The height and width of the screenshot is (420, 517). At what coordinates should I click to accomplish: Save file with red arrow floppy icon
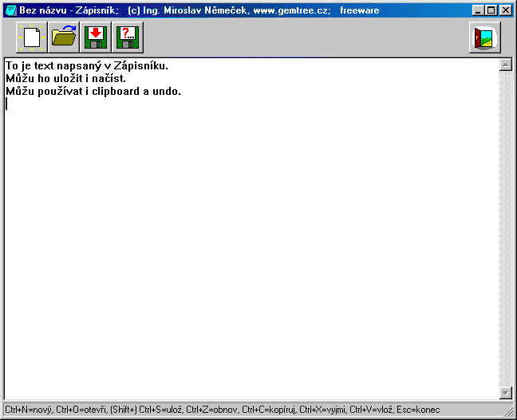[96, 37]
